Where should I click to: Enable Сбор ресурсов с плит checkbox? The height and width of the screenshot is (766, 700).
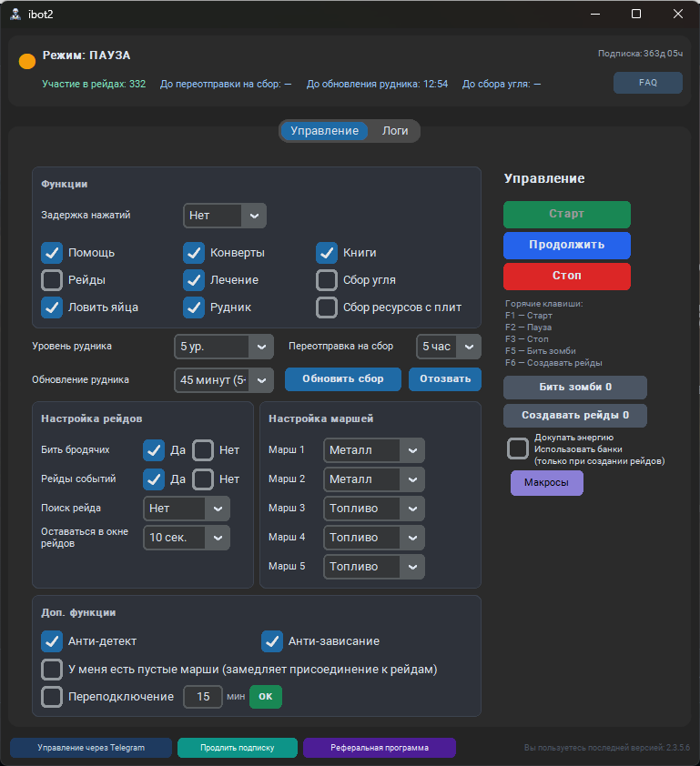[327, 307]
